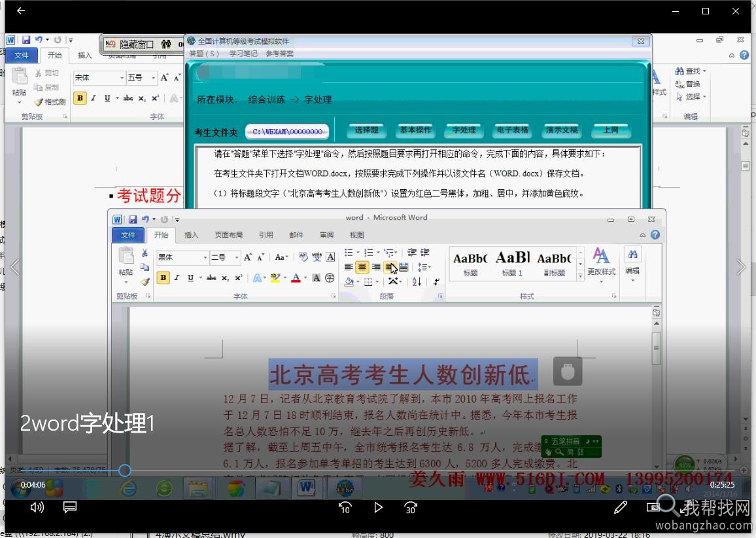Toggle justify alignment in front Word ribbon
Viewport: 756px width, 538px height.
(x=390, y=267)
